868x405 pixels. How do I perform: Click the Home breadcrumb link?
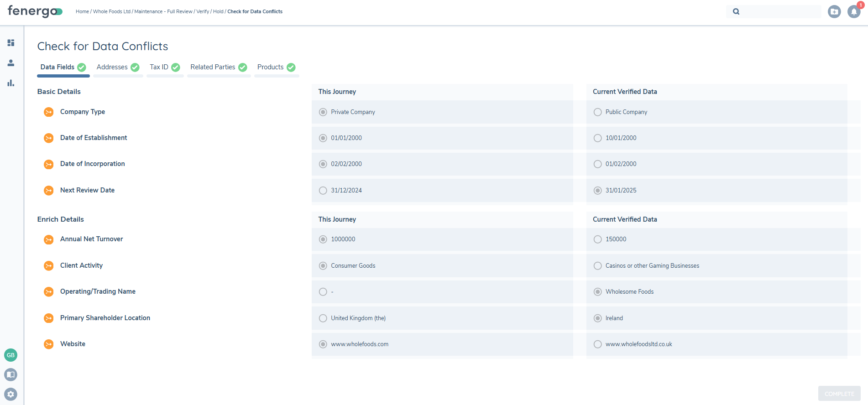point(82,11)
